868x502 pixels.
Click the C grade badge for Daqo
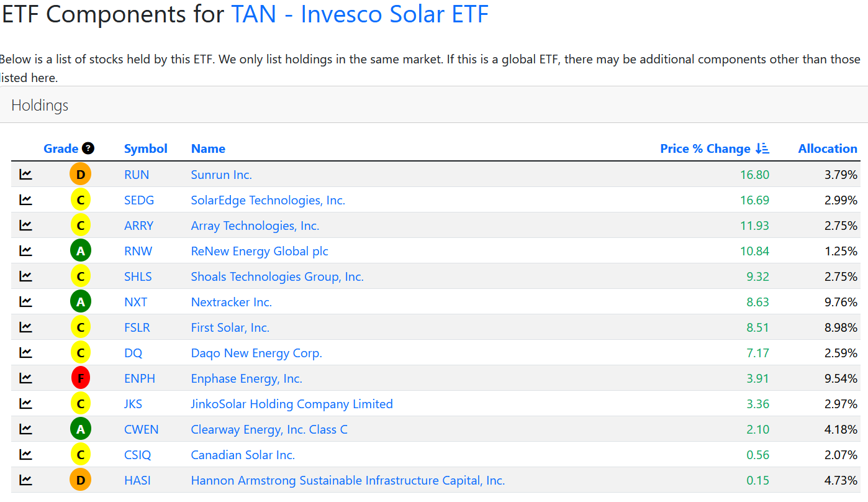click(x=80, y=352)
